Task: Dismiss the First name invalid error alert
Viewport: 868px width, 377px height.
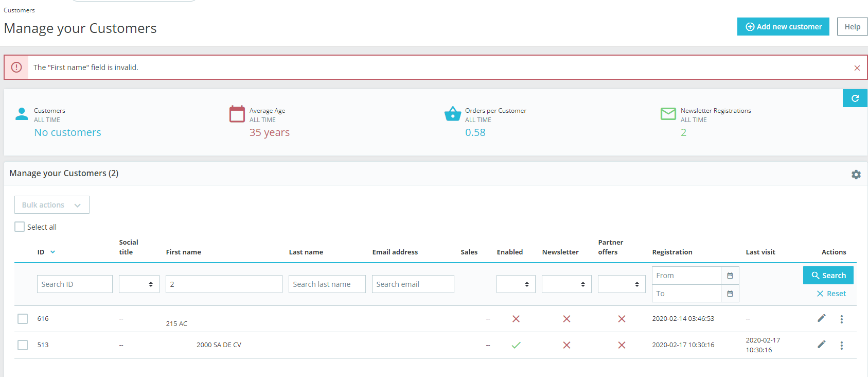Action: point(857,68)
